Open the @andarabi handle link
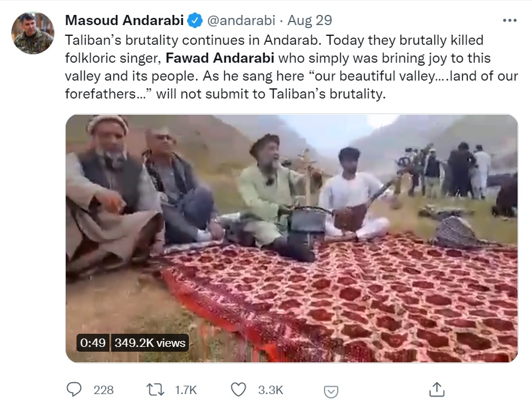 click(241, 21)
